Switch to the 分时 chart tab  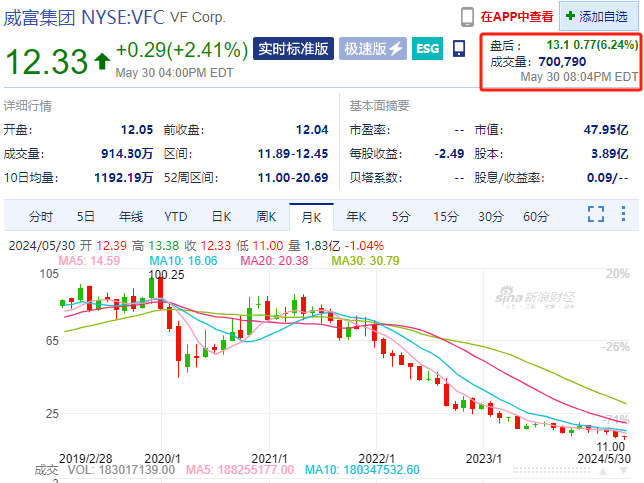41,216
